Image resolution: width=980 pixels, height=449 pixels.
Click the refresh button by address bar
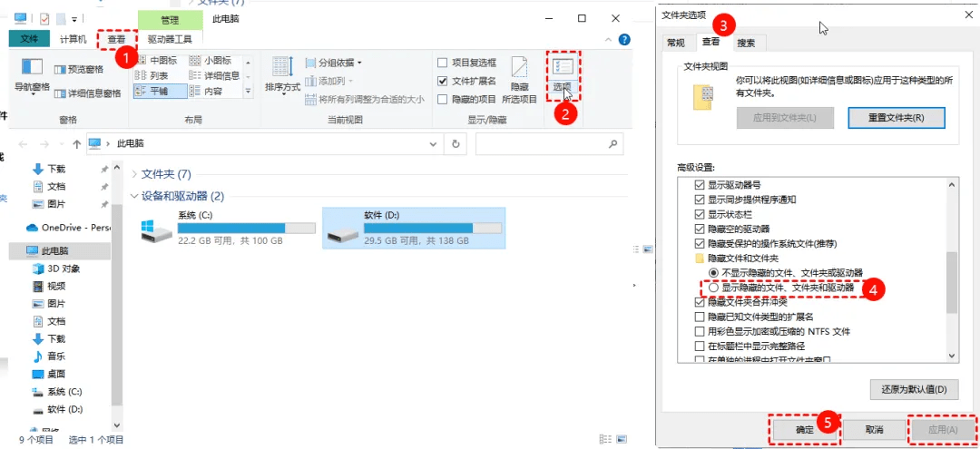coord(456,143)
